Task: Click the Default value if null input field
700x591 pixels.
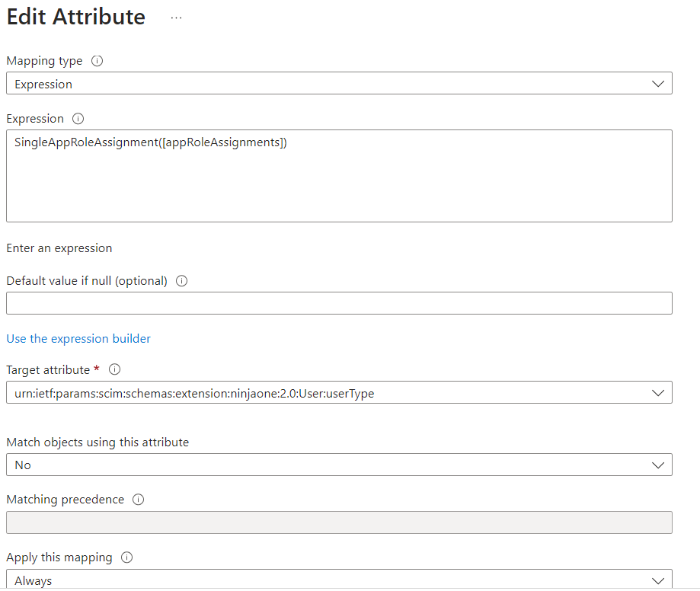Action: tap(339, 303)
